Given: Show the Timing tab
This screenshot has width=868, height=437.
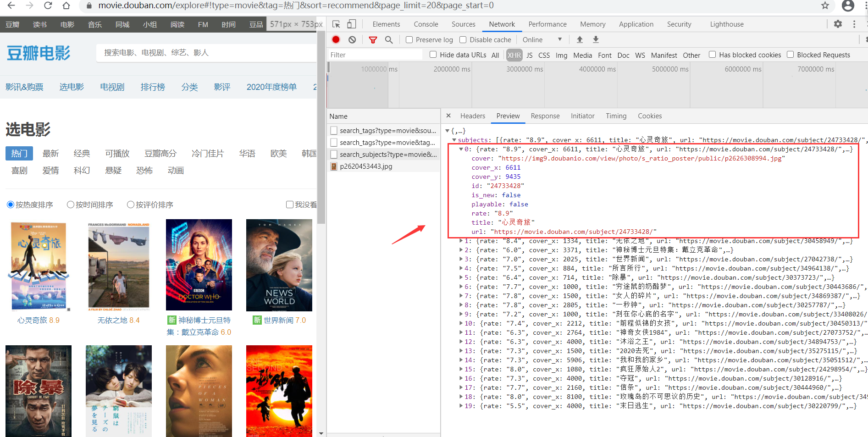Looking at the screenshot, I should pyautogui.click(x=616, y=116).
